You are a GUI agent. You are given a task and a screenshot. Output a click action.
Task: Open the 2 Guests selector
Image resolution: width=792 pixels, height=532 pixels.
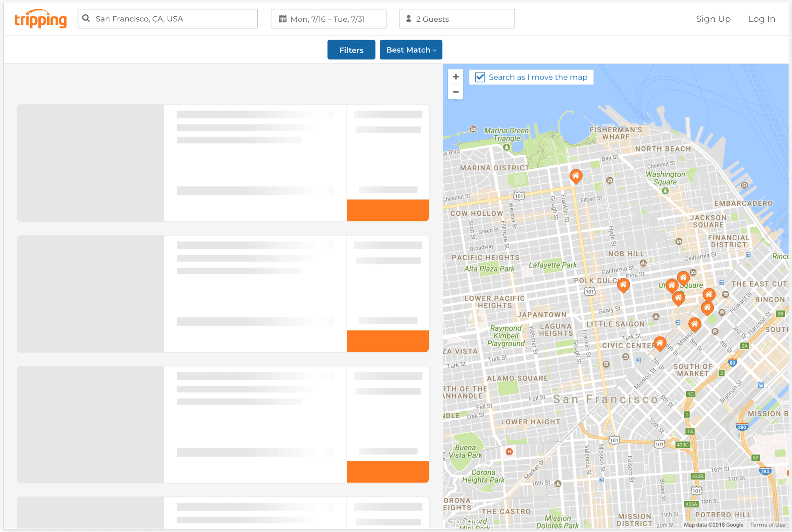[457, 19]
